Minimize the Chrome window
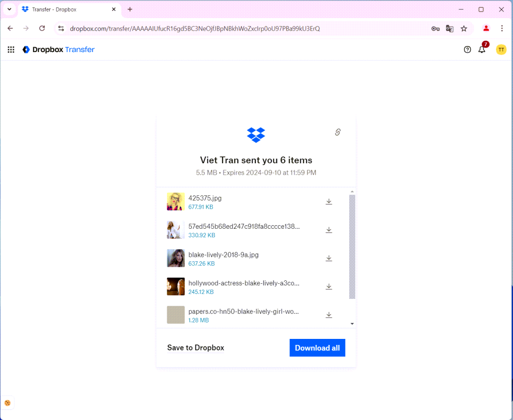The width and height of the screenshot is (513, 420). tap(461, 9)
